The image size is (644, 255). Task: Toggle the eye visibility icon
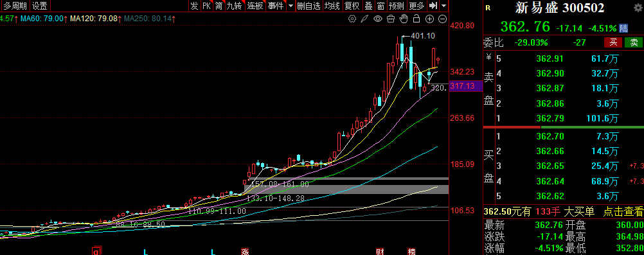tap(378, 19)
